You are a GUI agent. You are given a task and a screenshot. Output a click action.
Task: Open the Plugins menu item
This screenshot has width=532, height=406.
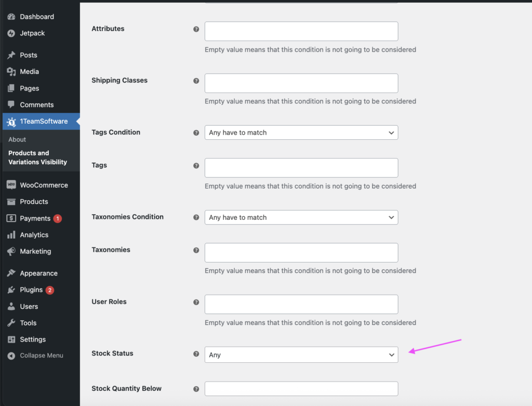tap(31, 290)
